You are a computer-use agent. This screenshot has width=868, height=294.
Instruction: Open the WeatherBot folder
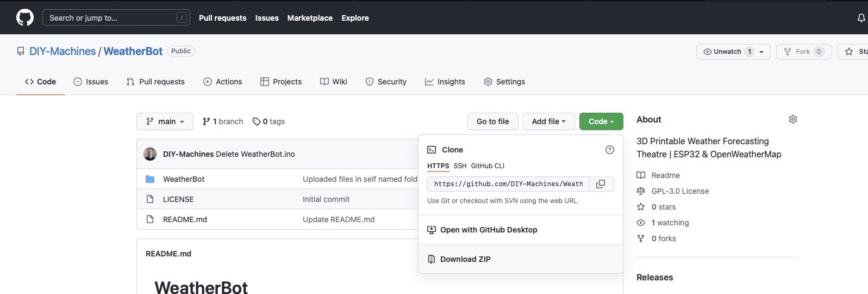click(x=184, y=179)
